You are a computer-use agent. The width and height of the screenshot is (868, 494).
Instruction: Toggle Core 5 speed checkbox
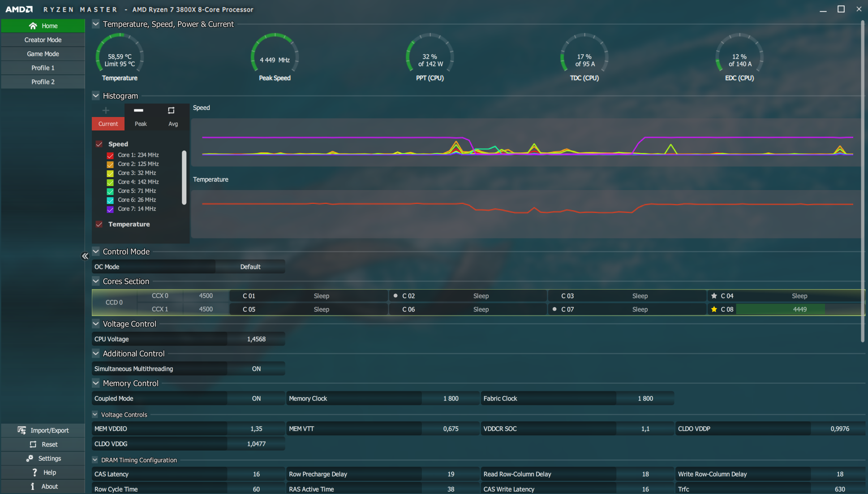coord(110,191)
